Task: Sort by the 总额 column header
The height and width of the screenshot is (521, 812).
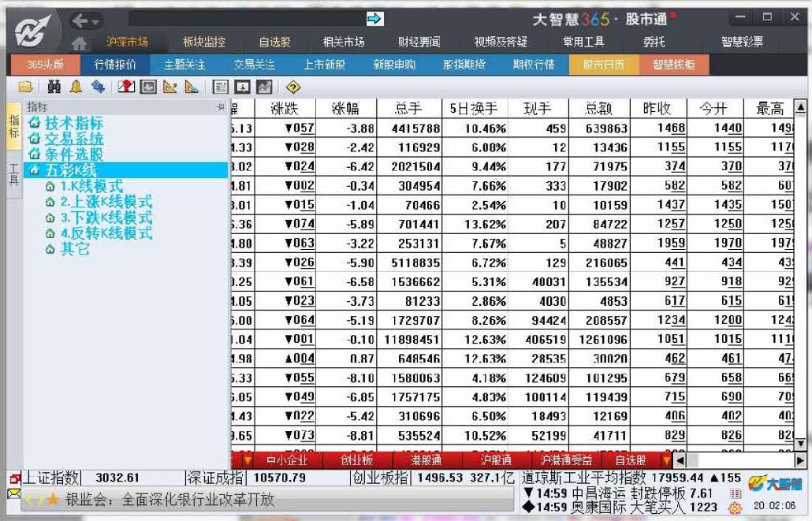Action: (x=598, y=109)
